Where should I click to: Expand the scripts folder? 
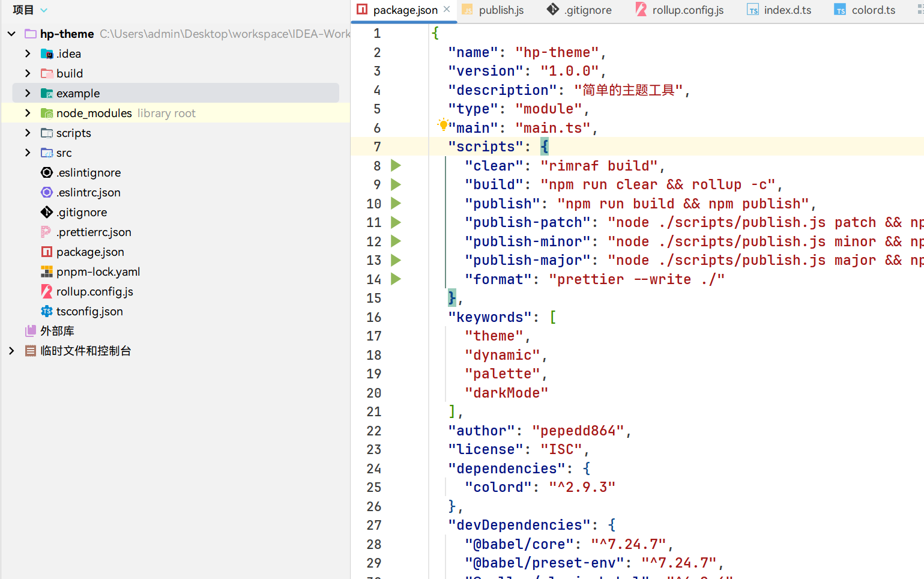pos(28,133)
